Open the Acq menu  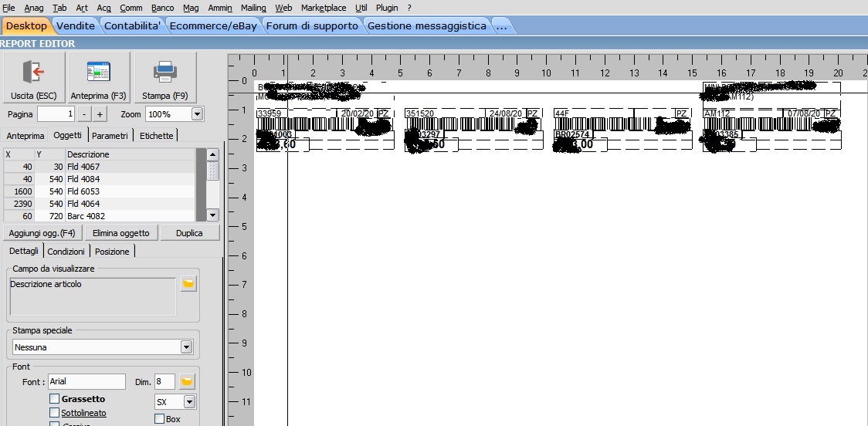[103, 8]
